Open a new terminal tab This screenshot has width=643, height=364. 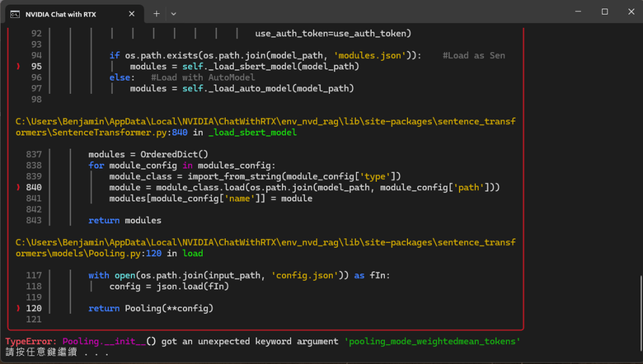tap(157, 14)
